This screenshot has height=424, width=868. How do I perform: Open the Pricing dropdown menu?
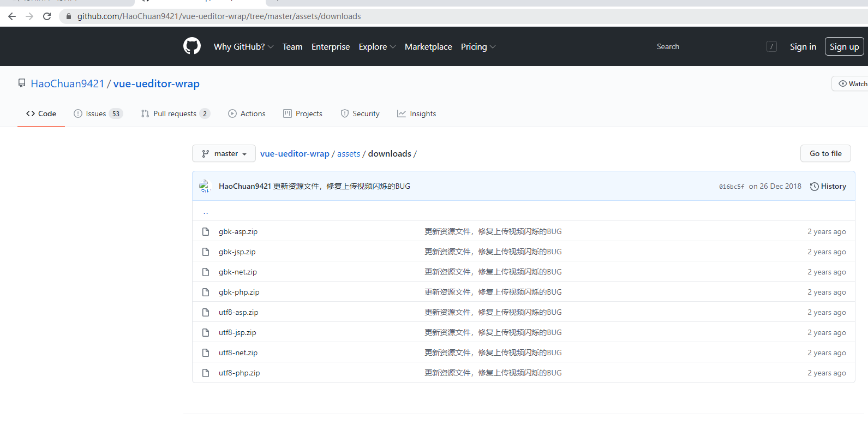[x=478, y=47]
